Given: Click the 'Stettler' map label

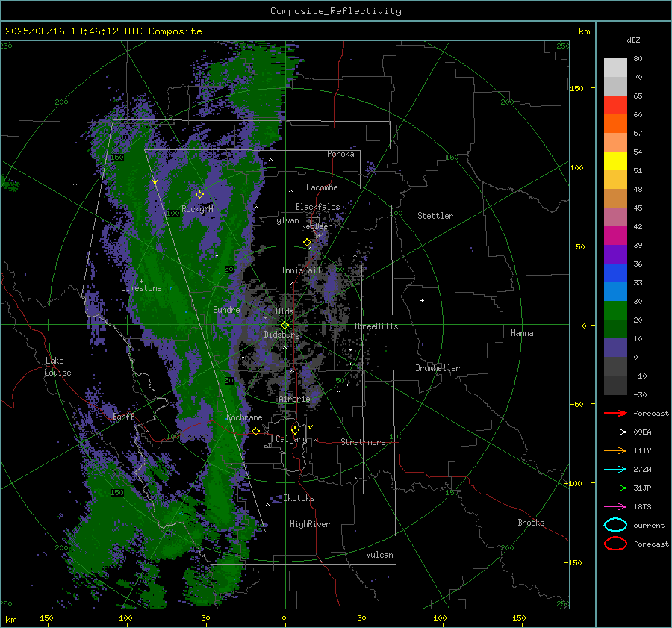Looking at the screenshot, I should pyautogui.click(x=435, y=216).
